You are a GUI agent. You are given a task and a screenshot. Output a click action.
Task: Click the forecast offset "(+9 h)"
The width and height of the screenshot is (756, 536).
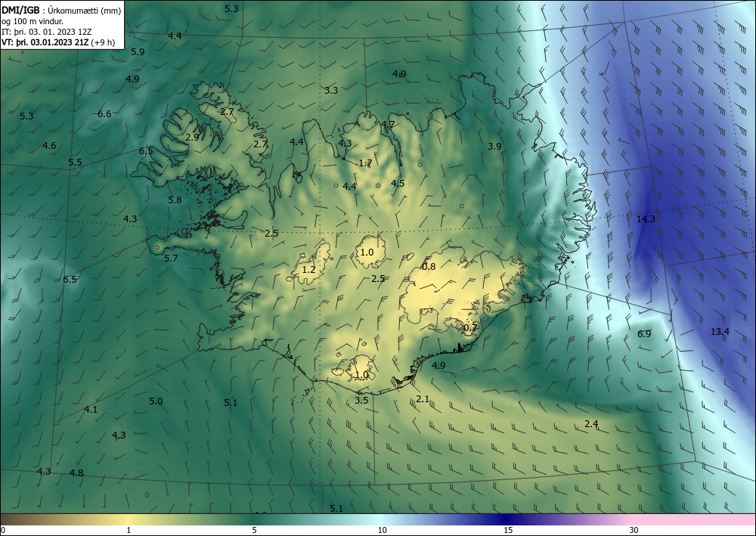click(103, 42)
